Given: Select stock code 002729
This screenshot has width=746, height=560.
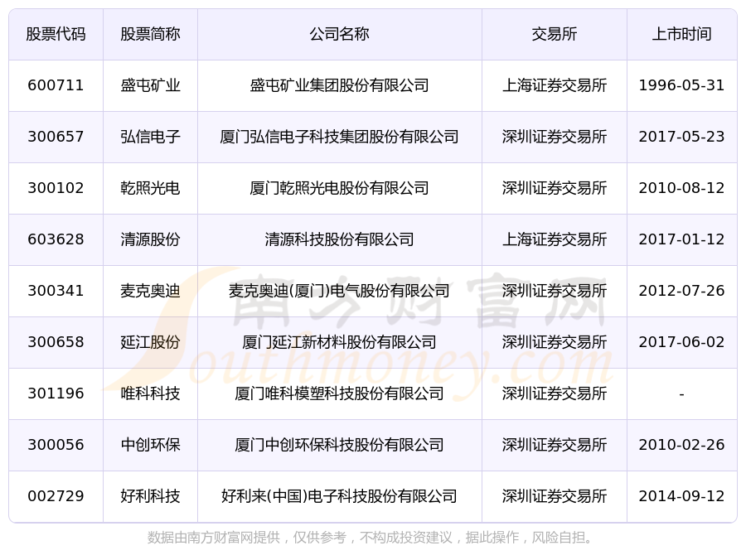Looking at the screenshot, I should (x=56, y=496).
